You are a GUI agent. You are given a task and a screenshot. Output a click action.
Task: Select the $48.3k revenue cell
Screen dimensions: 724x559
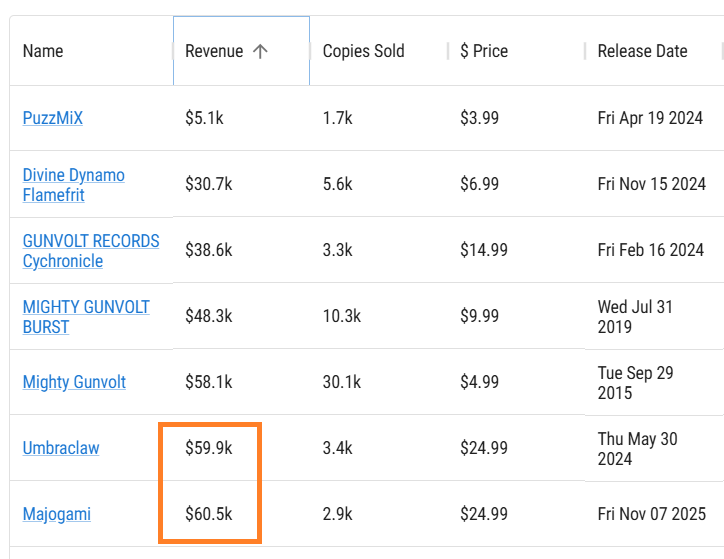pyautogui.click(x=241, y=316)
